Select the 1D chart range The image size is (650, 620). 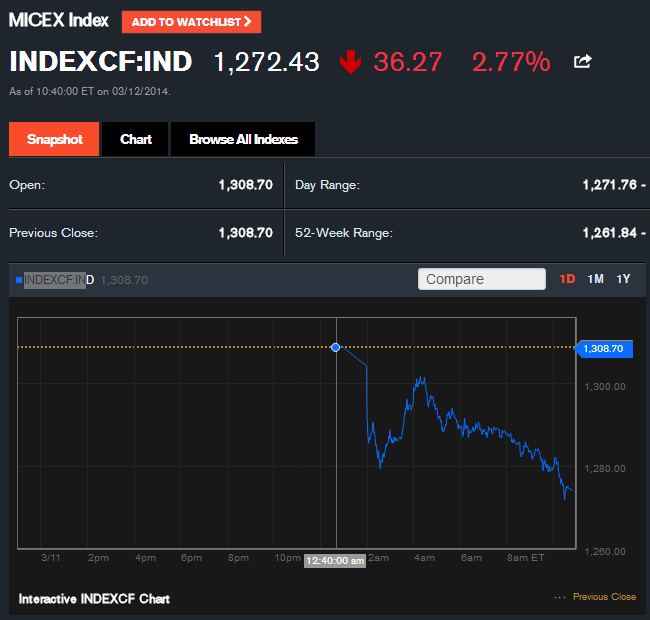pos(567,279)
